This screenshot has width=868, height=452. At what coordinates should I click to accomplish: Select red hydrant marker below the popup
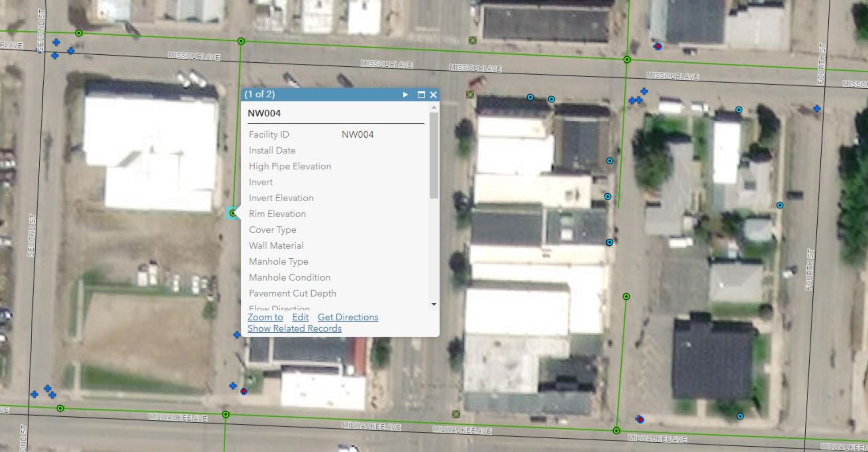click(x=244, y=391)
